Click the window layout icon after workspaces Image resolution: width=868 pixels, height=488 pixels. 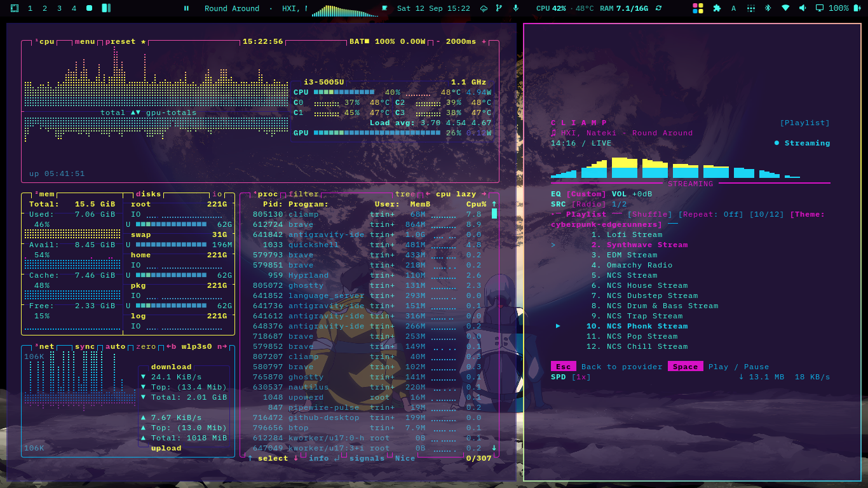point(106,8)
